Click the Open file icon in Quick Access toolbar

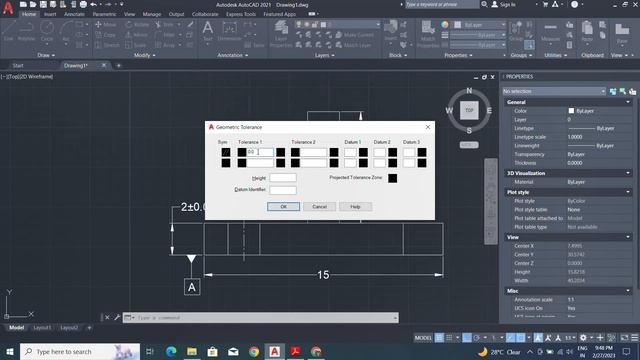(x=33, y=4)
